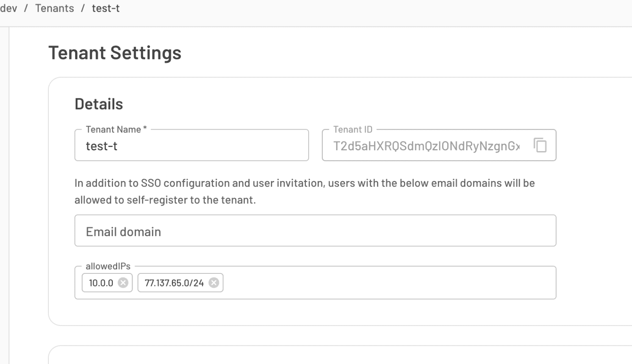Click the Details section heading

98,104
